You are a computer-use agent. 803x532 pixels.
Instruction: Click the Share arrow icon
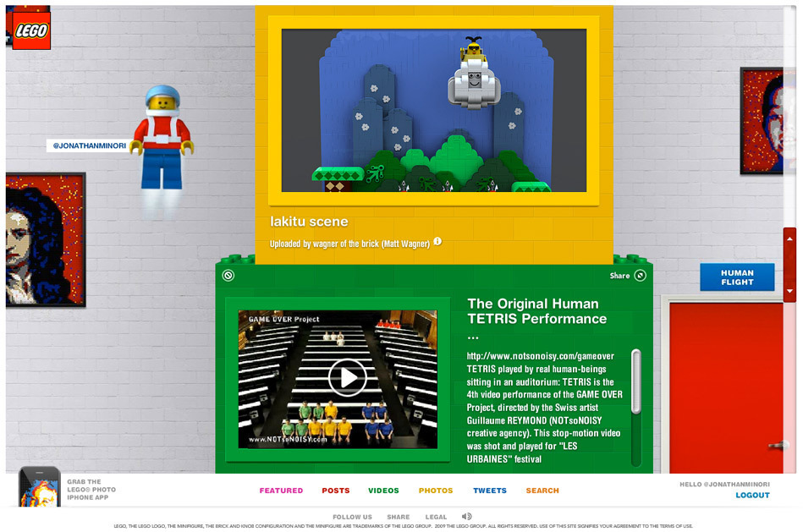(641, 276)
